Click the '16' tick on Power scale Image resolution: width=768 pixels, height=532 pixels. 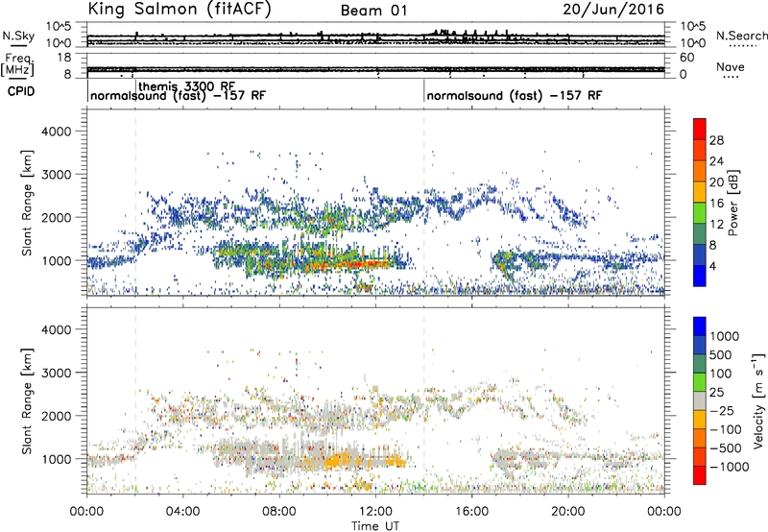coord(716,204)
